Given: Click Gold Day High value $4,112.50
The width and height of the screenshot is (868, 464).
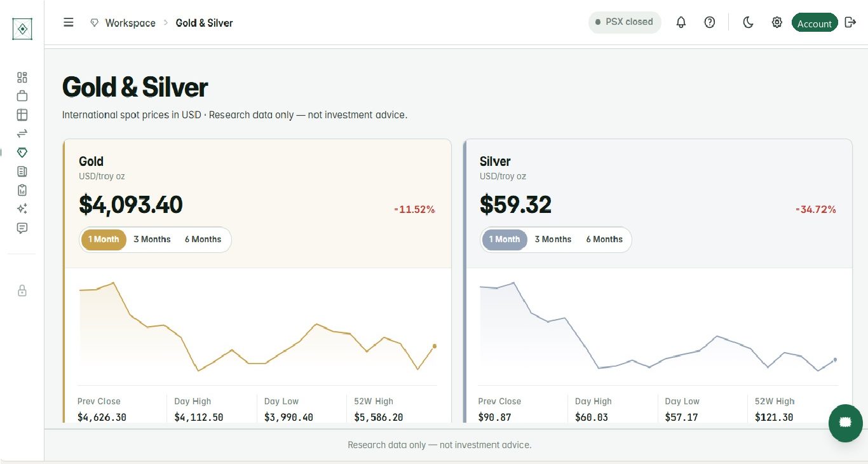Looking at the screenshot, I should pos(199,418).
